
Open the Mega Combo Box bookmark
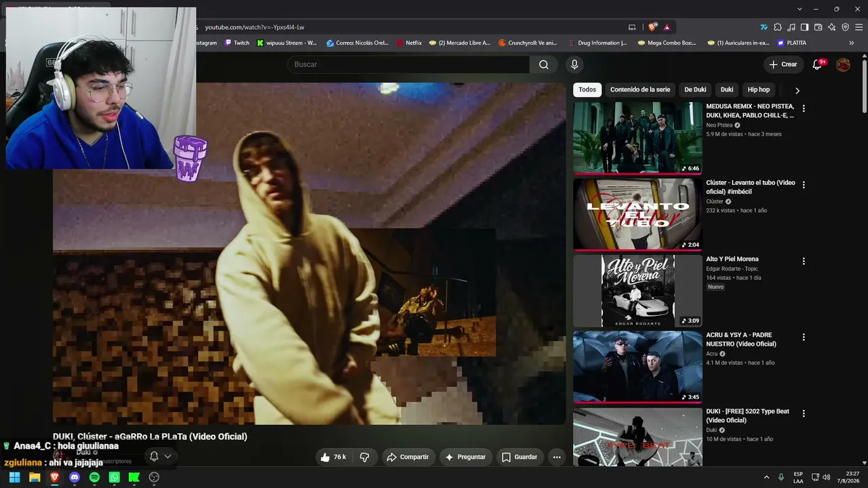pos(667,43)
